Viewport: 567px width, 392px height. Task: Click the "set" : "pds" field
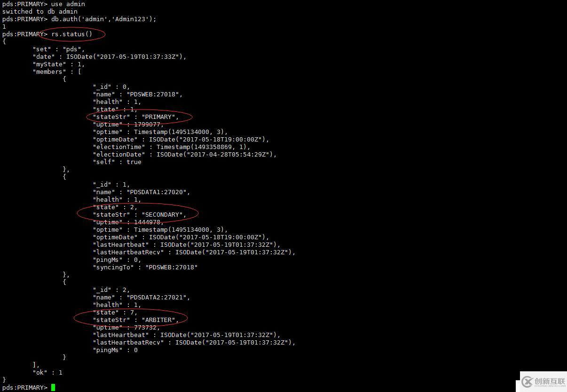59,49
